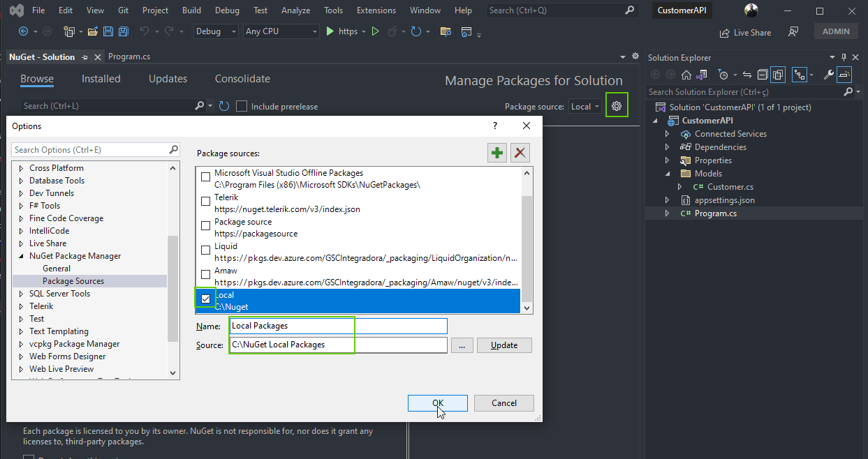
Task: Switch to the Installed tab
Action: click(101, 79)
